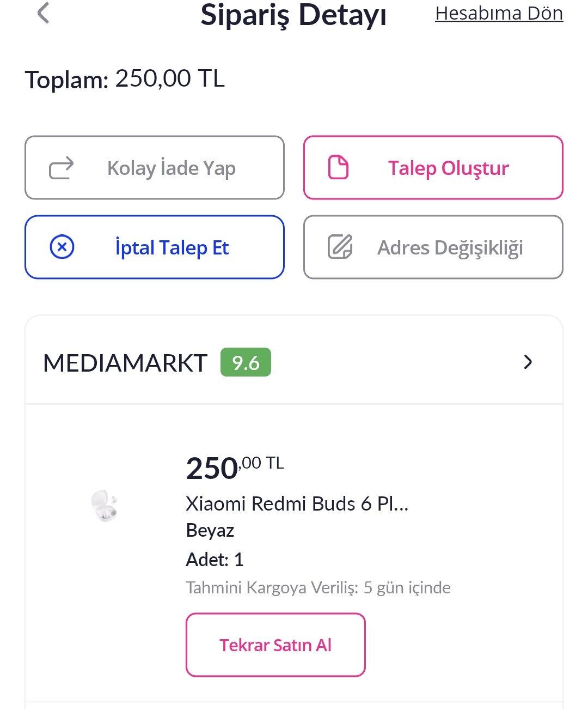
Task: Choose the Adres Değişikliği label
Action: 450,248
